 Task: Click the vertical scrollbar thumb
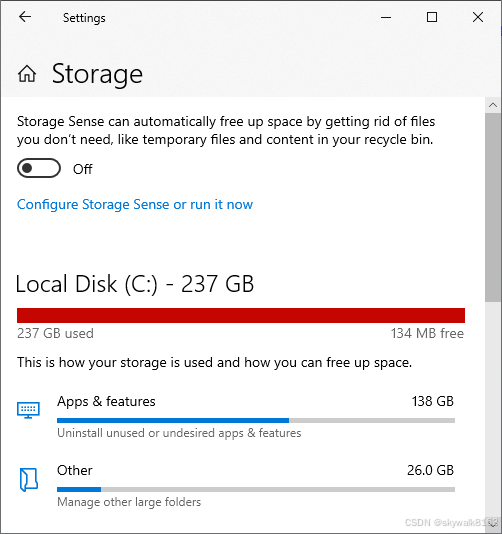pyautogui.click(x=493, y=207)
